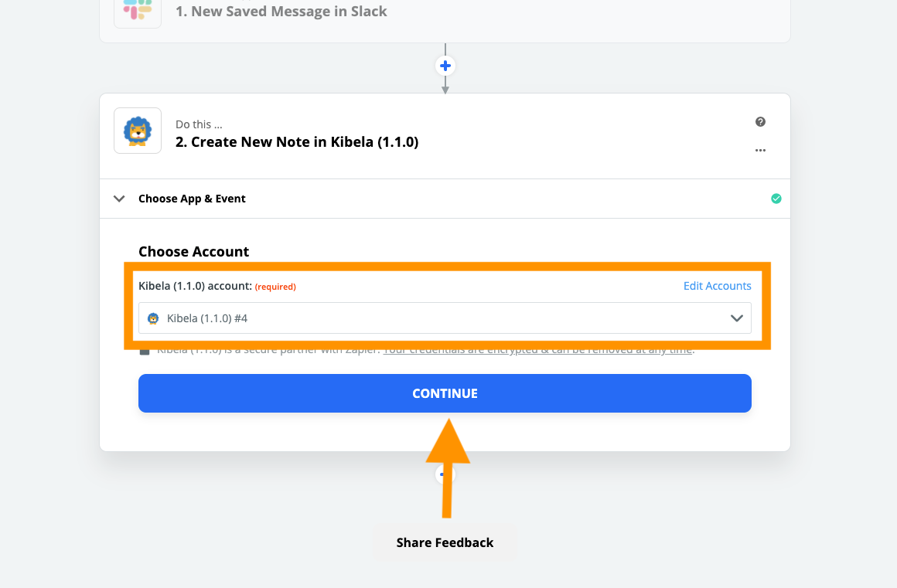This screenshot has height=588, width=897.
Task: Click the Choose App & Event header label
Action: [x=192, y=199]
